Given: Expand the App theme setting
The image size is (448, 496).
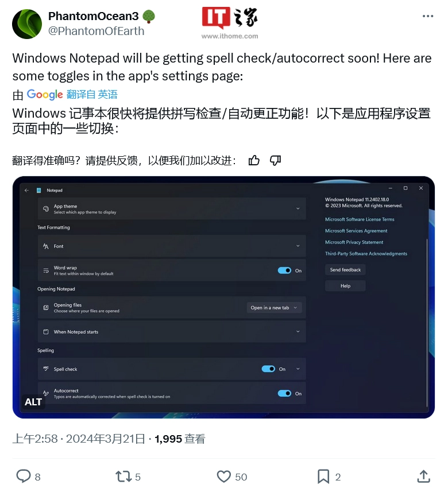Looking at the screenshot, I should pos(172,209).
